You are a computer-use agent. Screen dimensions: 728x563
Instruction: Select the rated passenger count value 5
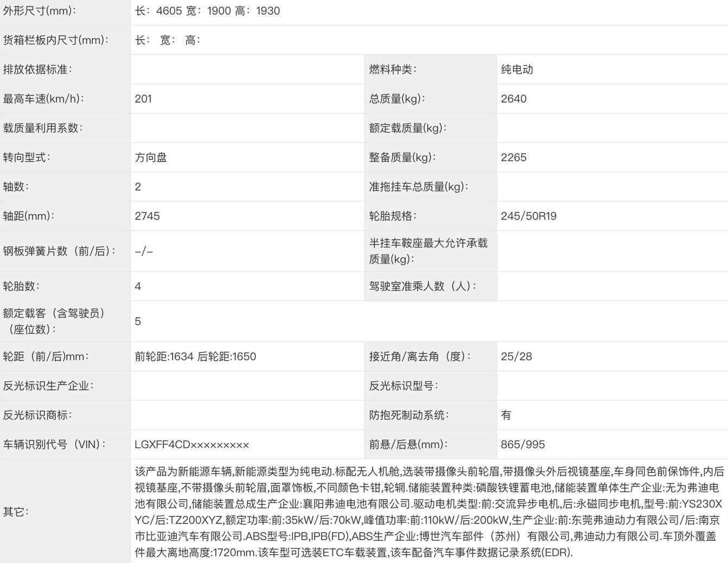[x=138, y=321]
